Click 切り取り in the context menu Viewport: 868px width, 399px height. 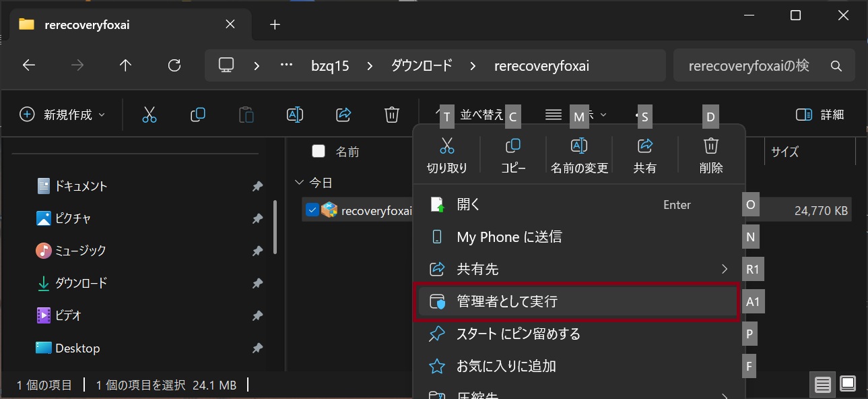[x=447, y=155]
